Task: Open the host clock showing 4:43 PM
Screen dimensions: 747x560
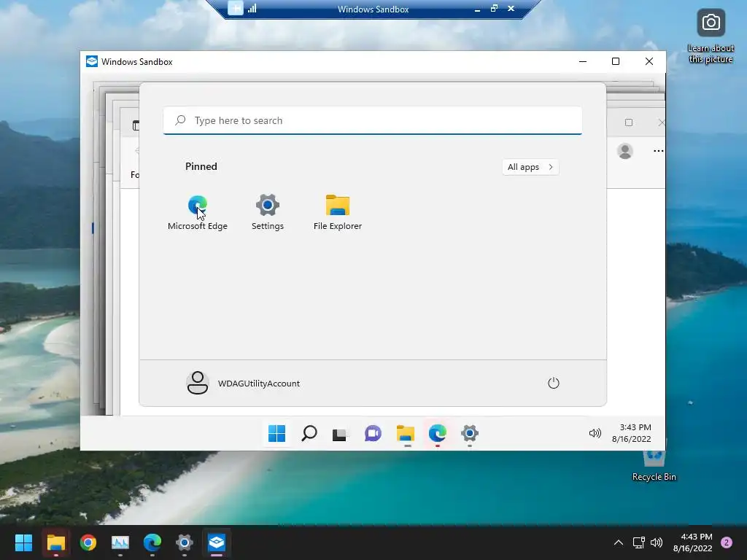Action: point(693,542)
